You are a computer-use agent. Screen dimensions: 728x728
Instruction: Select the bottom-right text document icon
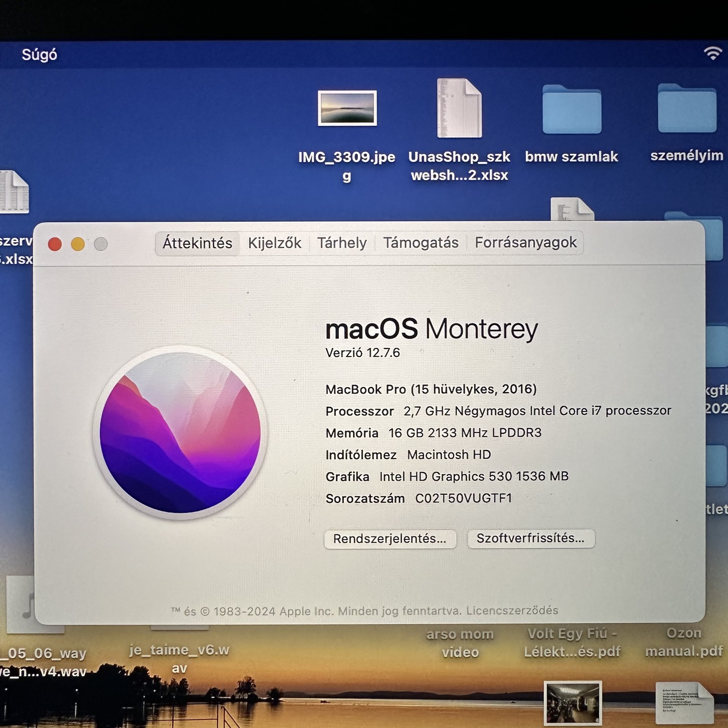click(684, 703)
